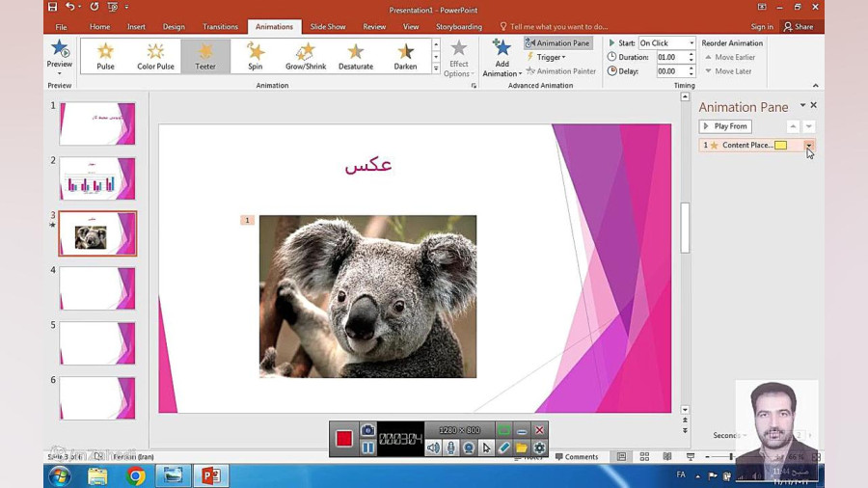Open the recorder settings gear
Image resolution: width=868 pixels, height=488 pixels.
(539, 447)
